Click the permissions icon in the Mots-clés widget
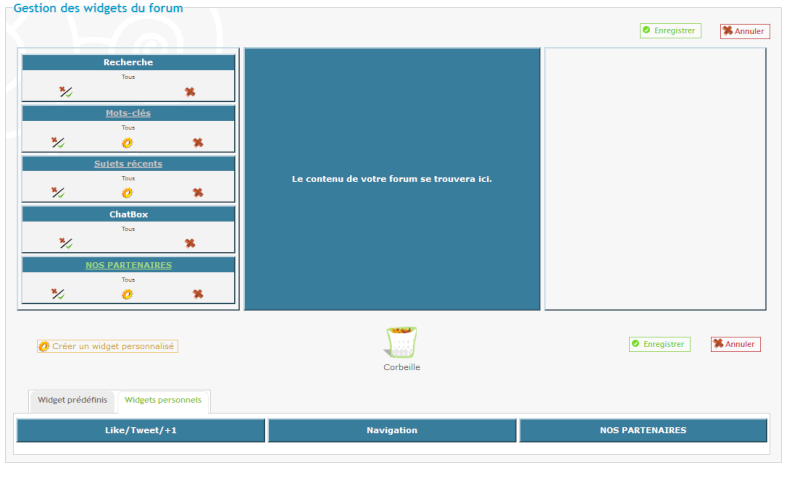 (58, 142)
